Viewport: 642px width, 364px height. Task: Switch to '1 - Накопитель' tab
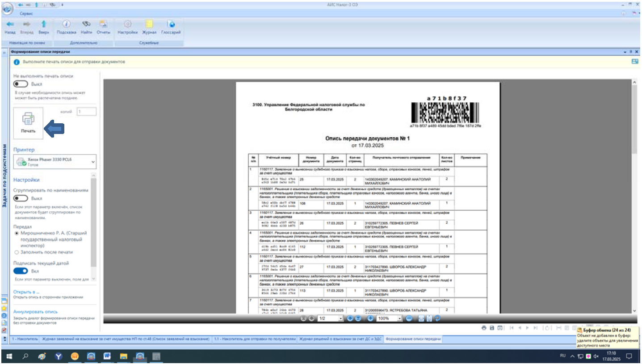tap(25, 339)
